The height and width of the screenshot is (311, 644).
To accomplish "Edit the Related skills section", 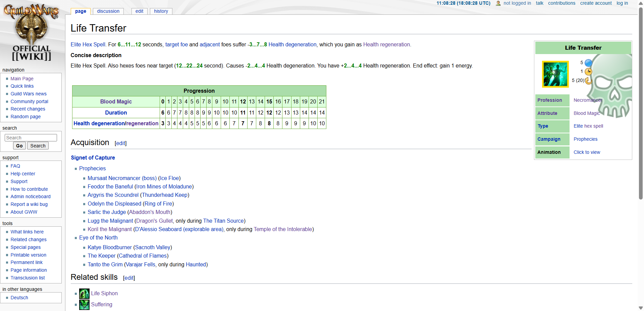I will tap(129, 278).
